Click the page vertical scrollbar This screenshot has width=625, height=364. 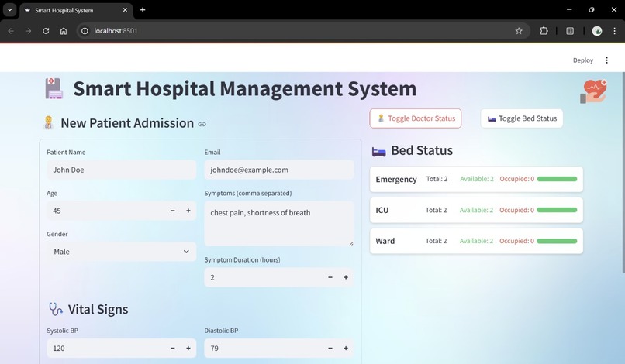coord(623,172)
